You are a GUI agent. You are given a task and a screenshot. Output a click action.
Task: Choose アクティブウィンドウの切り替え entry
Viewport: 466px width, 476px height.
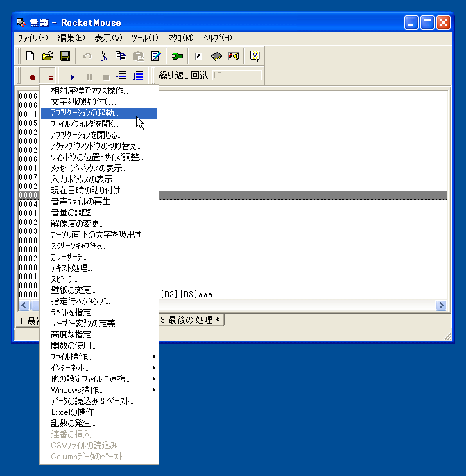point(99,146)
